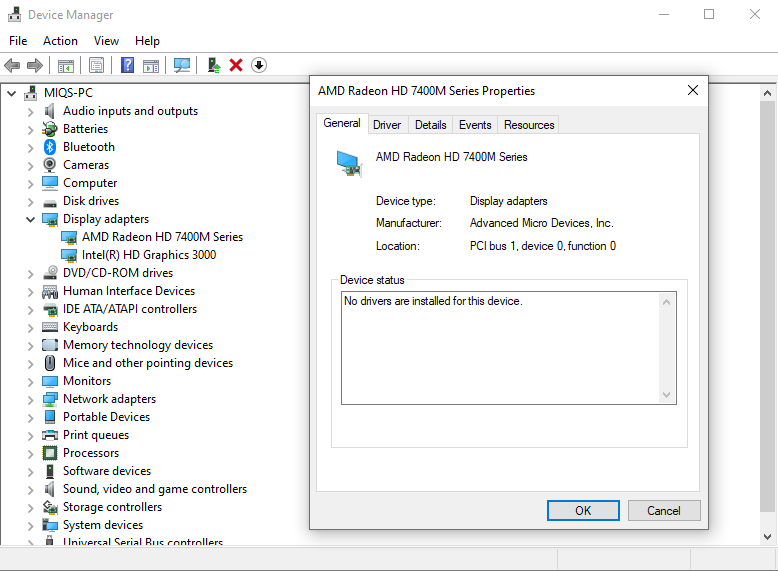Click the Keyboards category icon
This screenshot has width=778, height=571.
(50, 327)
